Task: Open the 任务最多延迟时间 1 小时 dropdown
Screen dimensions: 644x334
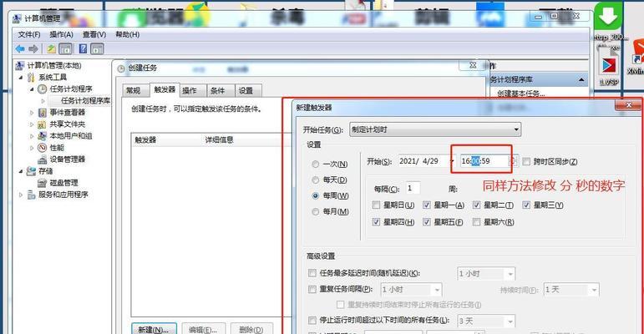Action: click(510, 274)
